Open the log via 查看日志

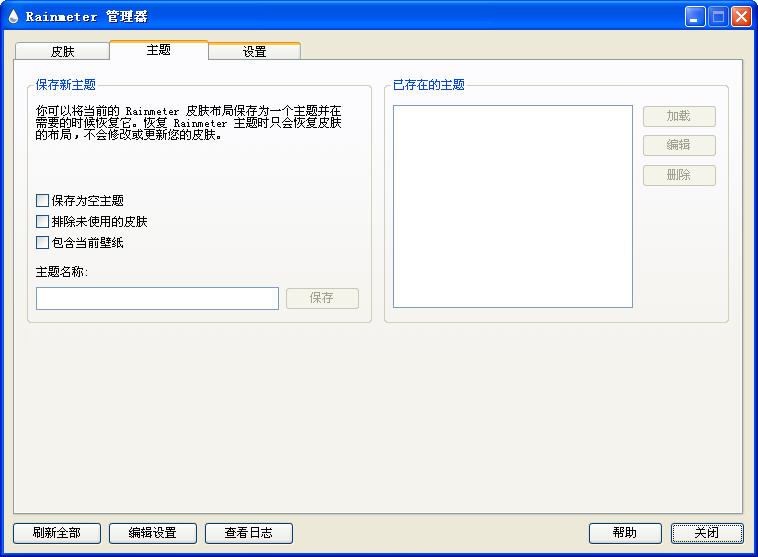249,533
